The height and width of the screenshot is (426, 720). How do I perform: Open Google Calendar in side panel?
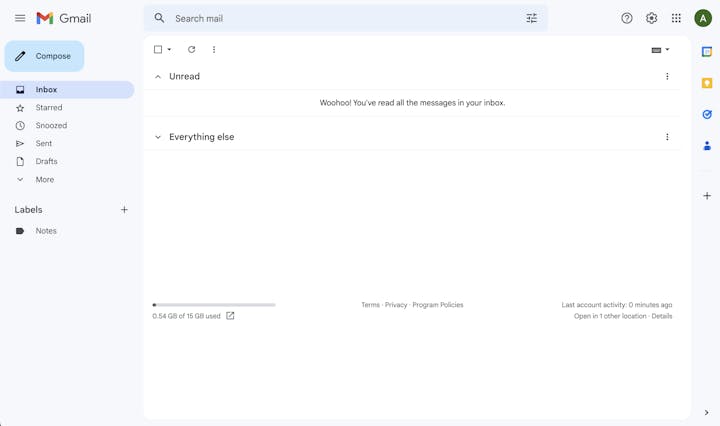point(707,51)
